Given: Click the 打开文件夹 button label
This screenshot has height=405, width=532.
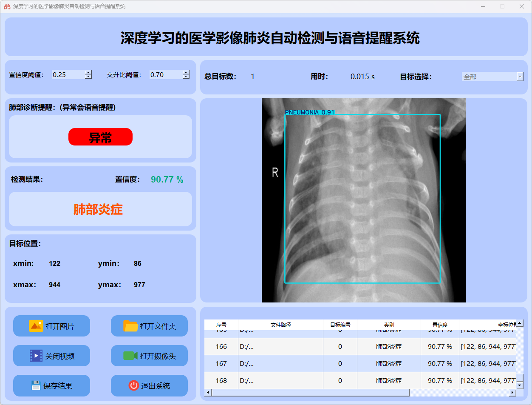Looking at the screenshot, I should click(158, 326).
